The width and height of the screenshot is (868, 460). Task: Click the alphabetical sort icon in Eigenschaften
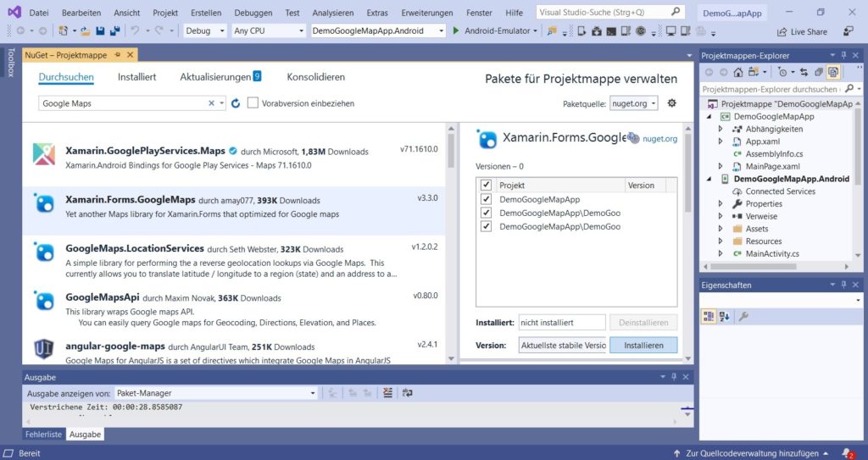725,316
